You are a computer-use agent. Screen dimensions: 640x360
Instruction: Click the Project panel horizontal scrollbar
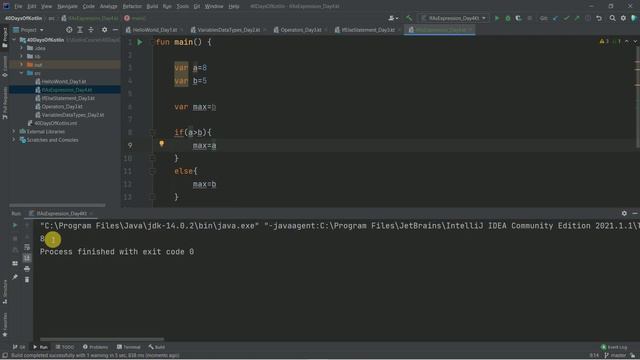57,205
